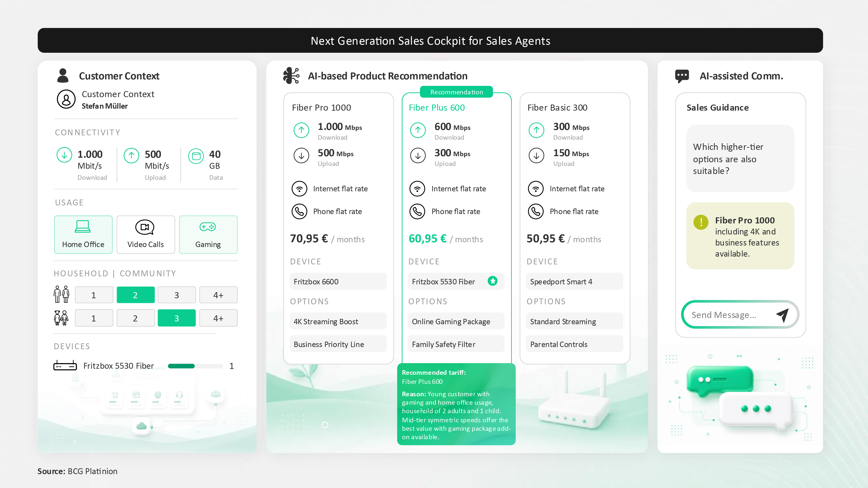
Task: Click the yellow exclamation alert icon
Action: [x=701, y=222]
